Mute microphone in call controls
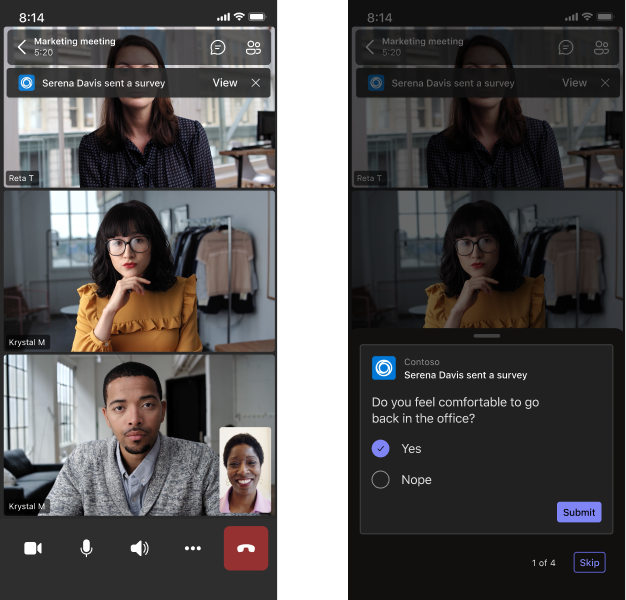The width and height of the screenshot is (626, 600). (86, 548)
